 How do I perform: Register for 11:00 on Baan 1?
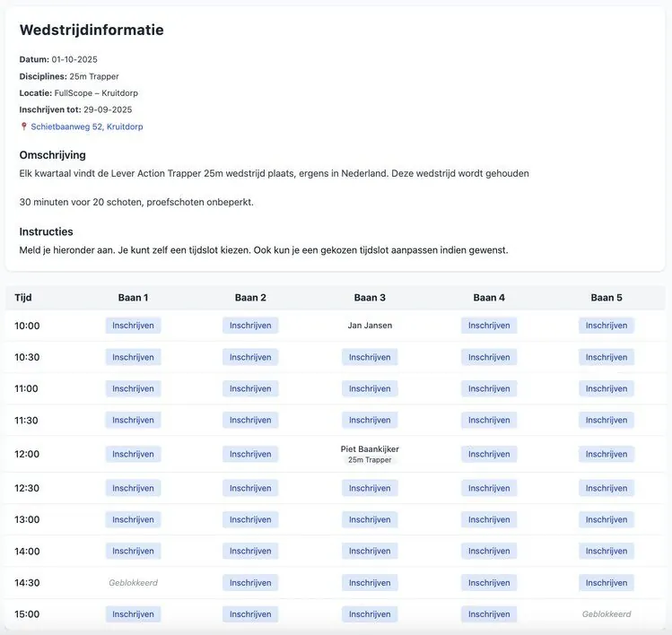tap(134, 388)
